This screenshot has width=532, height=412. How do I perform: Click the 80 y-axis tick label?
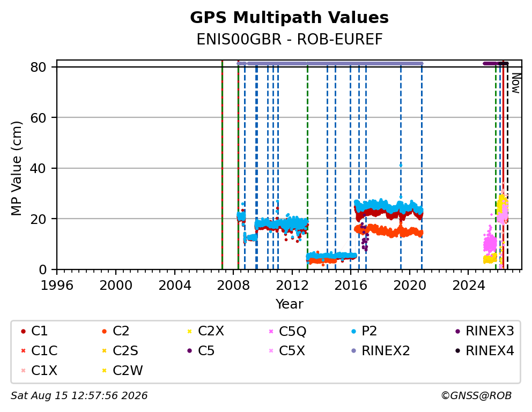pos(38,68)
